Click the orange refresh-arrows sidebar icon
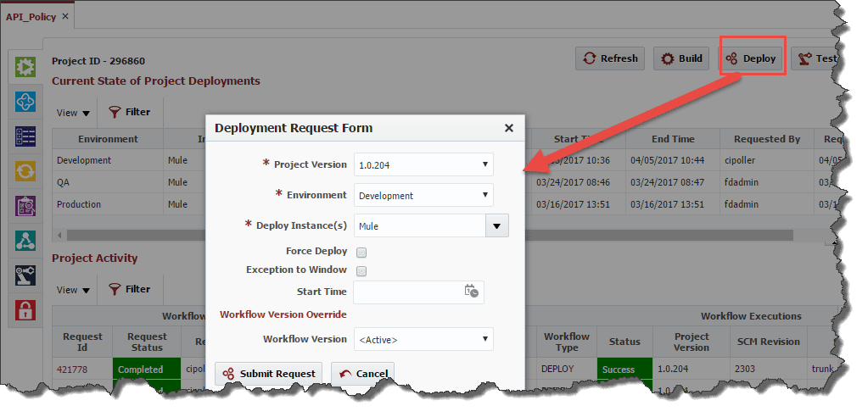The width and height of the screenshot is (868, 417). pos(25,171)
